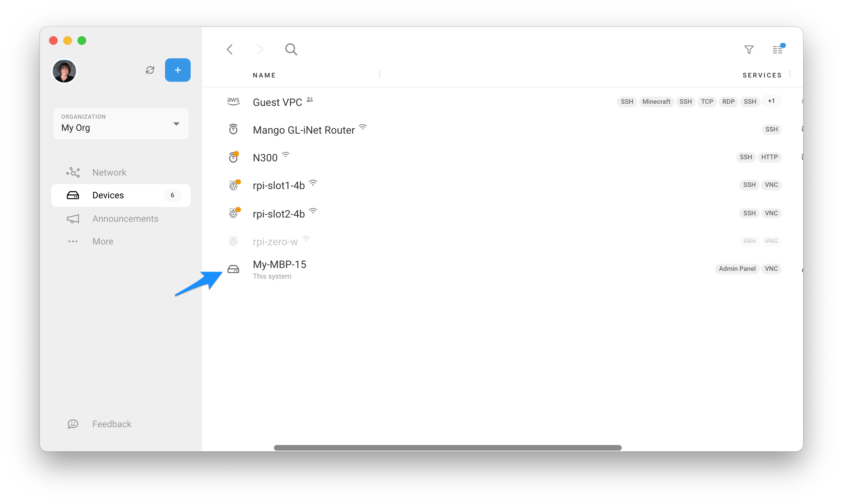Click the SSH tag on the N300 row
Screen dimensions: 843x504
746,157
